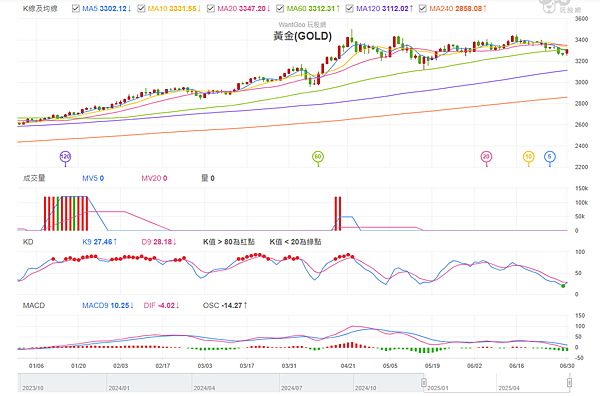600x396 pixels.
Task: Click the D9 28.18 value
Action: point(159,242)
